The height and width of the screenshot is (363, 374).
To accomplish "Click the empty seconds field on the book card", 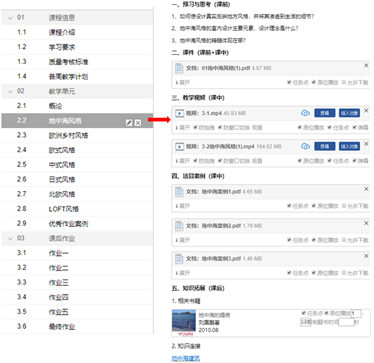I will [x=346, y=322].
